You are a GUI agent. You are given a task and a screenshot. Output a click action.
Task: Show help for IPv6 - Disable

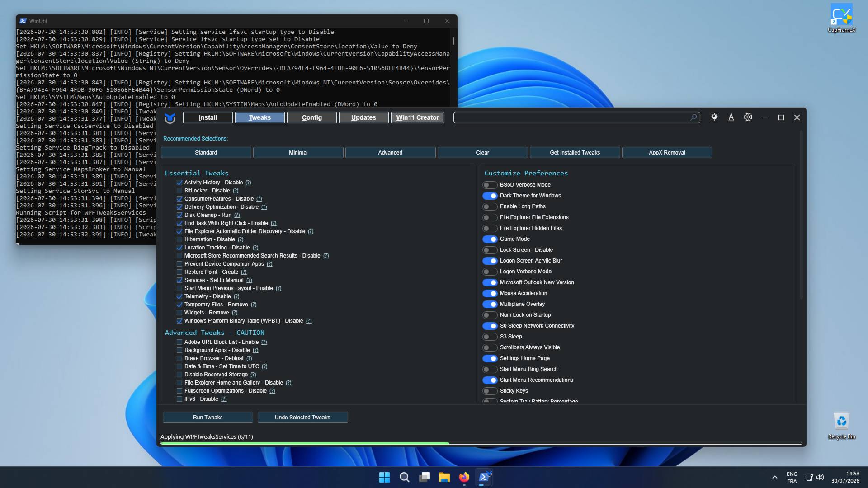coord(224,399)
